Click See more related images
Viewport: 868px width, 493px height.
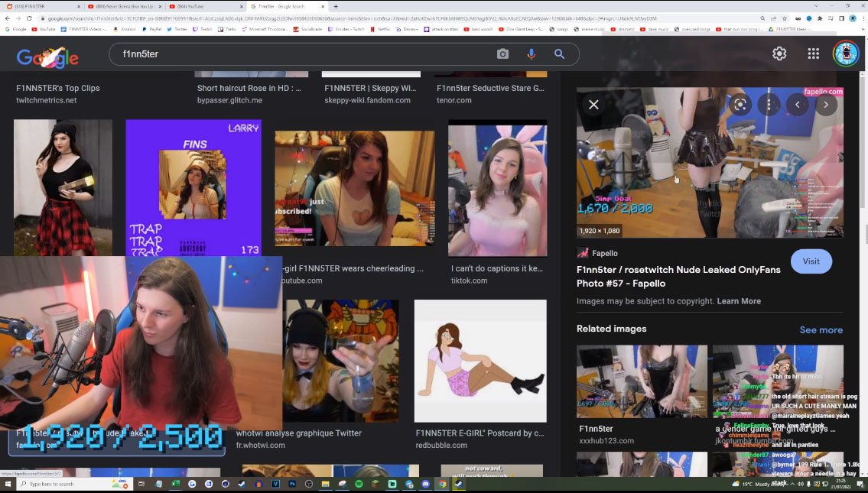pos(821,329)
